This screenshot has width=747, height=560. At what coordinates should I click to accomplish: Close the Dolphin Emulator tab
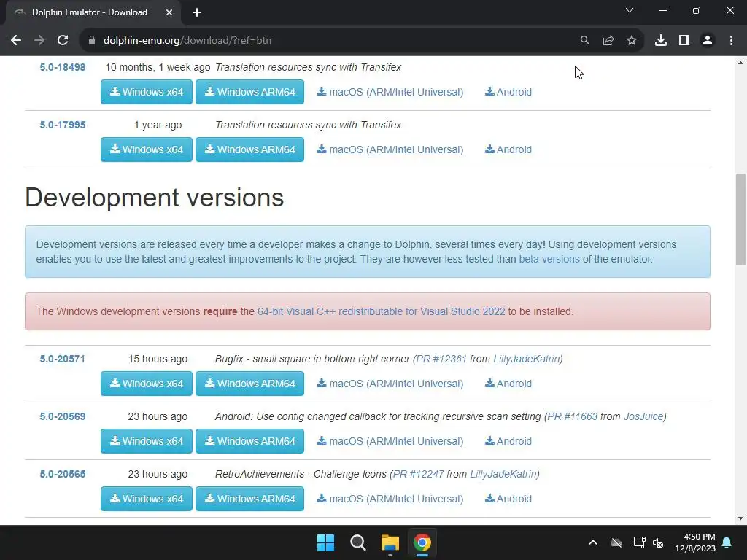[169, 12]
